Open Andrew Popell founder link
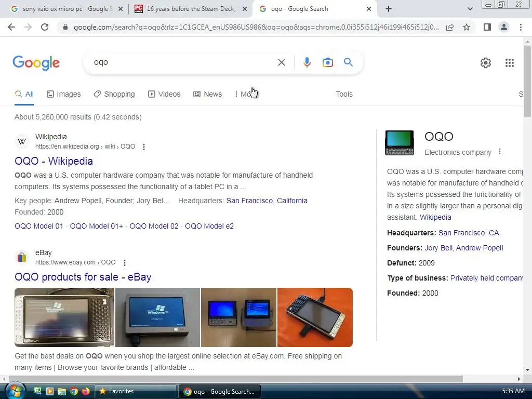 (x=480, y=248)
